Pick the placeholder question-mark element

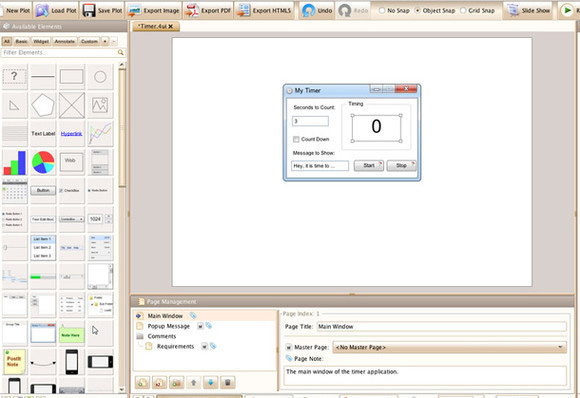[14, 77]
